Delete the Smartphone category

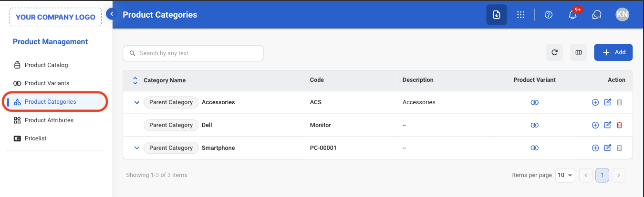tap(620, 148)
